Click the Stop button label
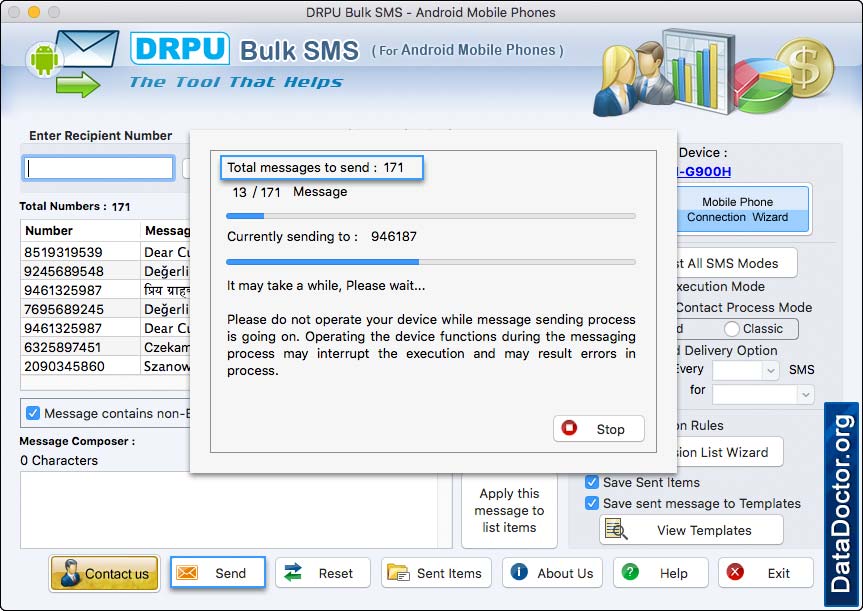Screen dimensions: 863x611 610,429
